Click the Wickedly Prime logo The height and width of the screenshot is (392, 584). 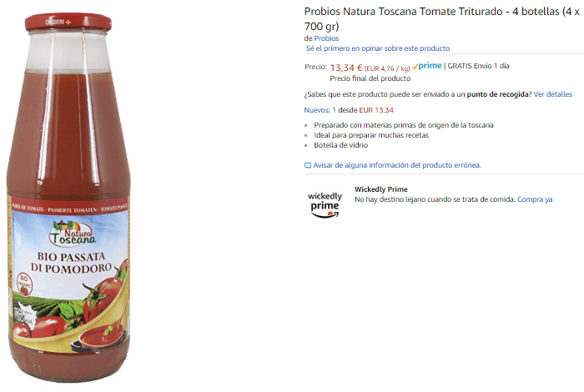pos(325,204)
